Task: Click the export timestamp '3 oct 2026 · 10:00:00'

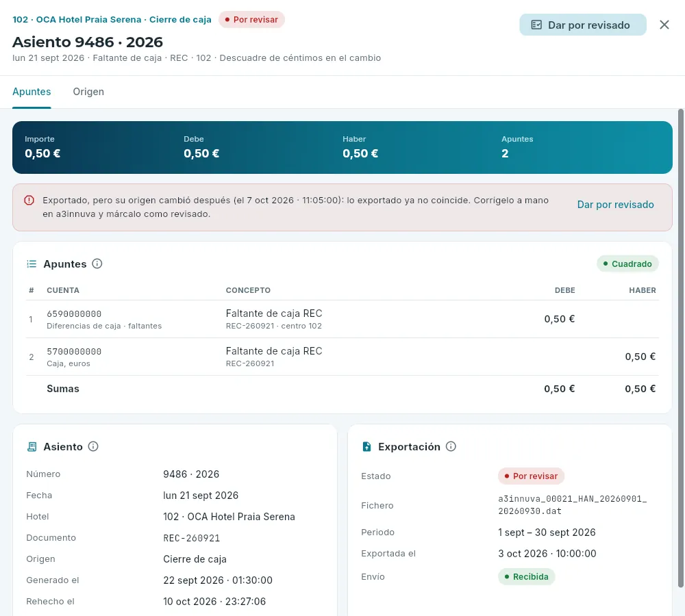Action: [547, 554]
